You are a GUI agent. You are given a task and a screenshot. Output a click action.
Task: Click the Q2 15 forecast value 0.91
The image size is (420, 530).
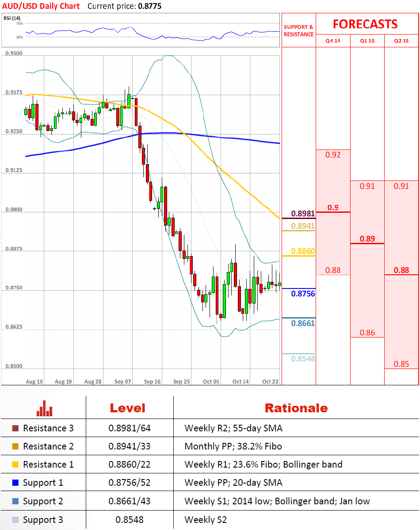click(401, 186)
